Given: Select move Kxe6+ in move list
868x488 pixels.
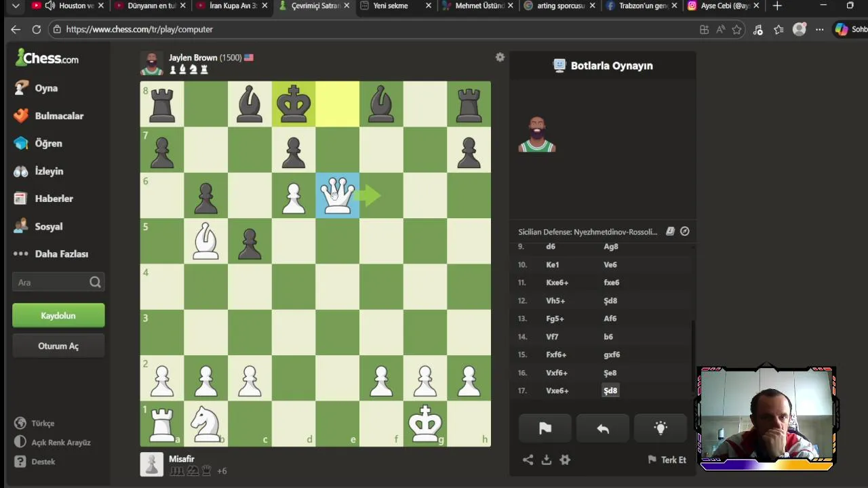Looking at the screenshot, I should point(557,283).
